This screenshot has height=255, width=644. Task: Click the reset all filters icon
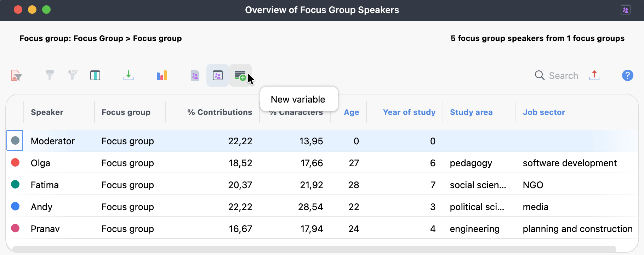[73, 75]
